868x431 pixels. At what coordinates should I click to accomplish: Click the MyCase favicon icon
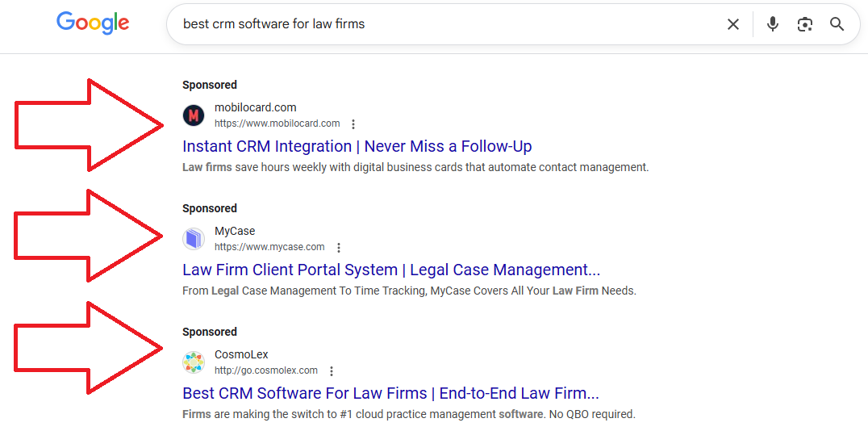click(194, 239)
